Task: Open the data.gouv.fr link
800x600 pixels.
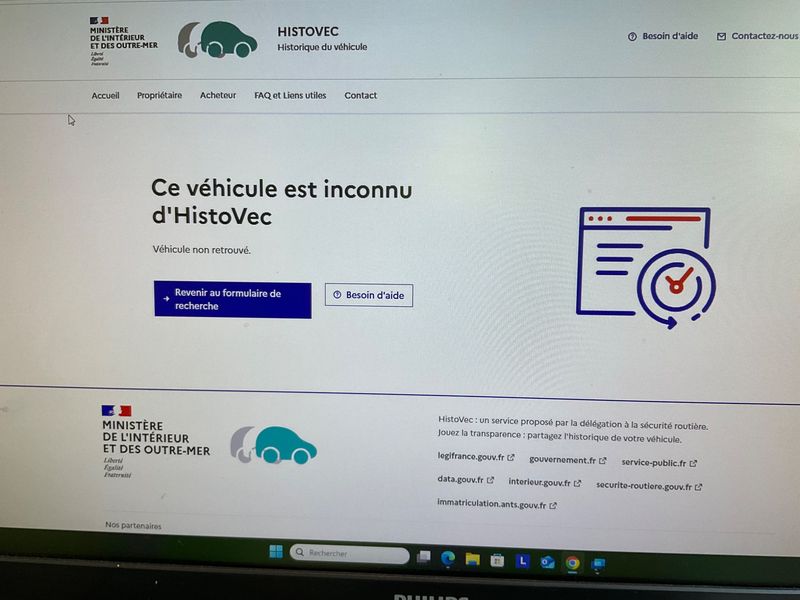Action: [466, 480]
